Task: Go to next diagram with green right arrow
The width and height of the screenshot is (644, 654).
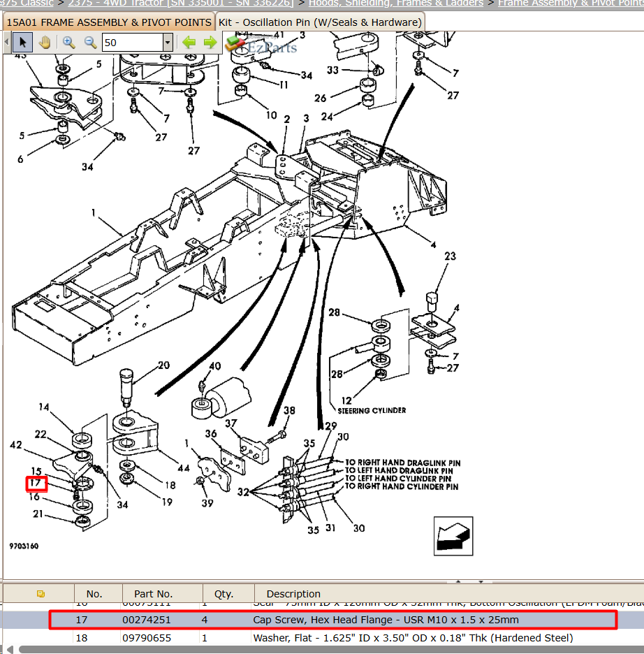Action: click(210, 43)
